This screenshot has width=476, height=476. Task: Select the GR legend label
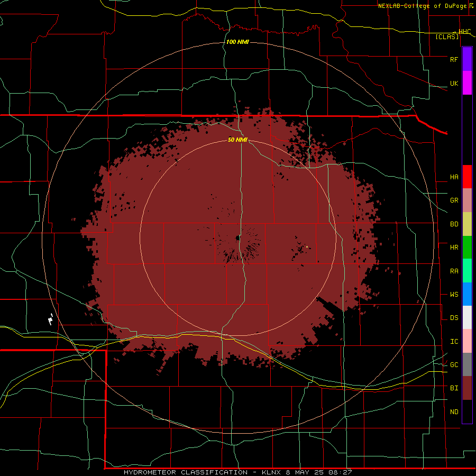pyautogui.click(x=454, y=200)
